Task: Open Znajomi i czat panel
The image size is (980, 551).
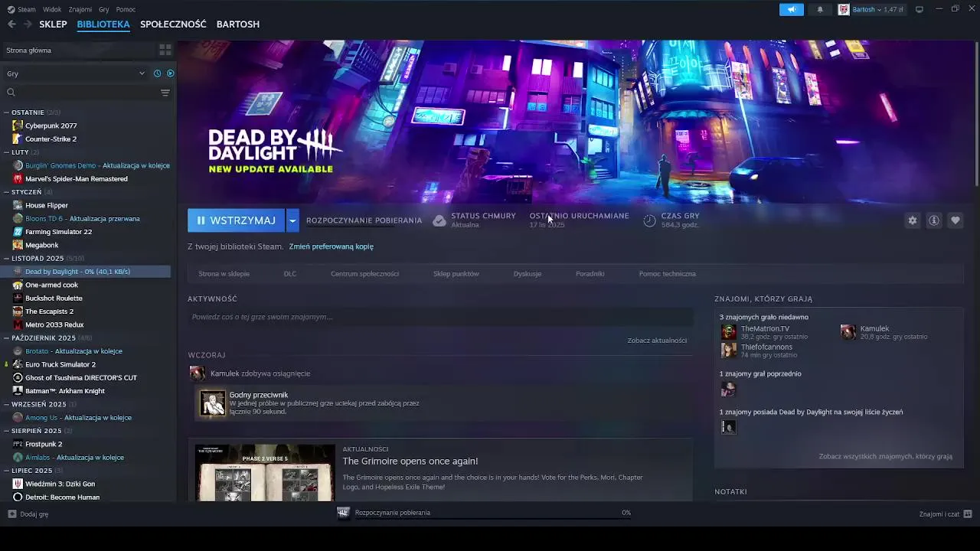Action: [946, 514]
